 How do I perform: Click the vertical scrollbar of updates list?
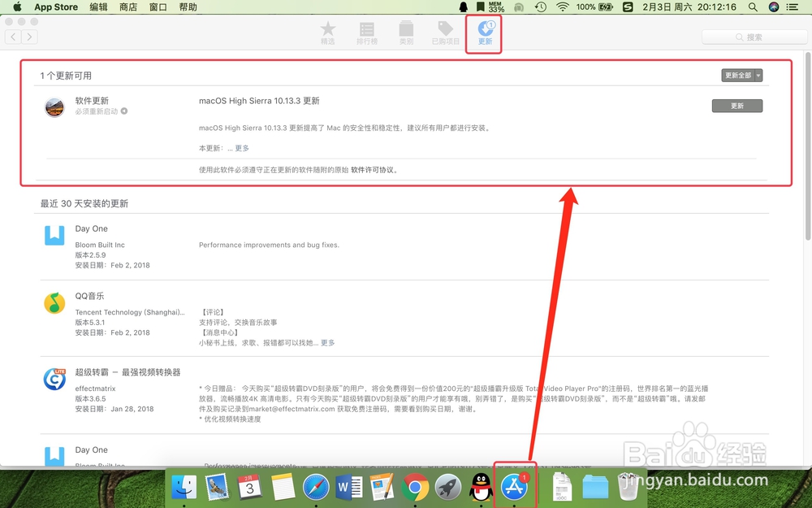point(809,145)
